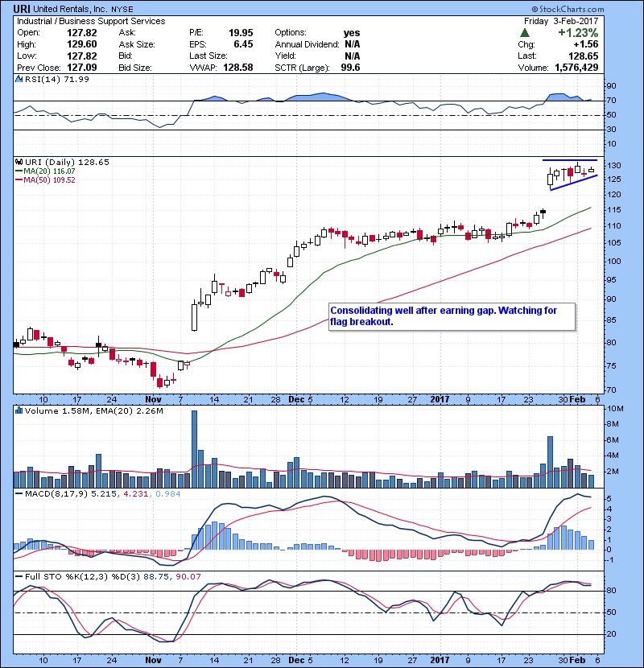The width and height of the screenshot is (644, 668).
Task: Click the Prev Close value 127.09
Action: pyautogui.click(x=82, y=68)
